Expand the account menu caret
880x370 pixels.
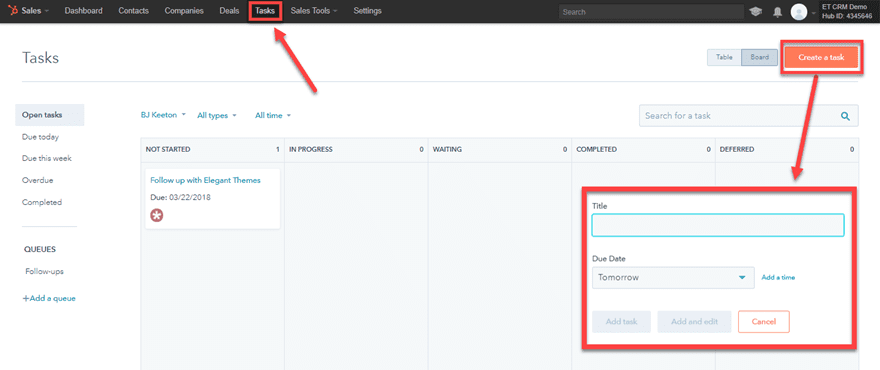813,13
